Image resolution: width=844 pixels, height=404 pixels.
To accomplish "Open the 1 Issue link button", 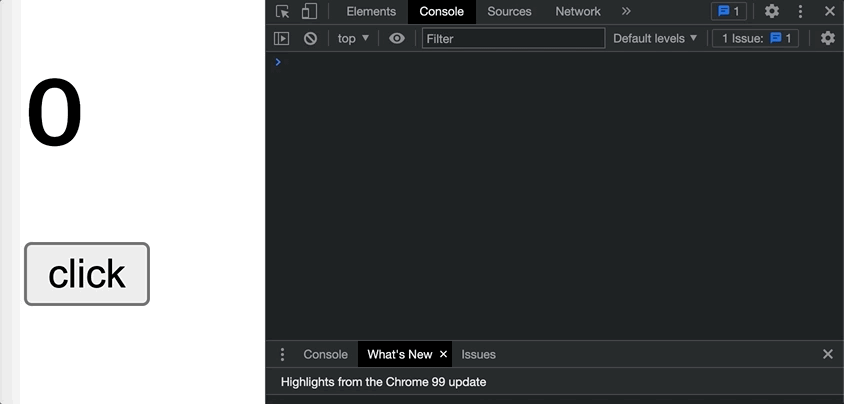I will pos(756,39).
